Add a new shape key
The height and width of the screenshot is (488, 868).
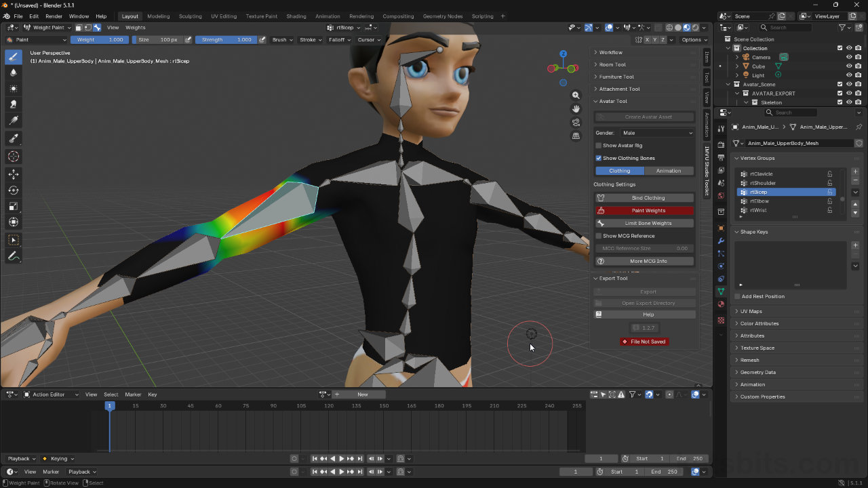click(x=855, y=245)
